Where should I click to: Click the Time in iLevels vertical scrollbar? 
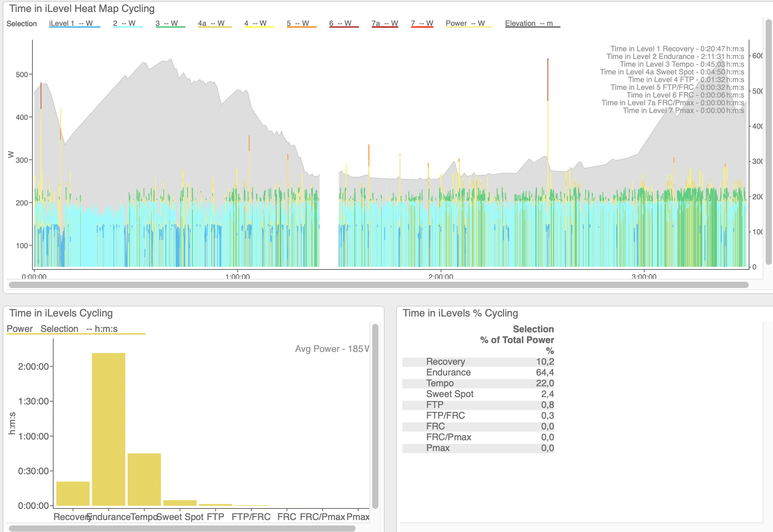pos(375,416)
